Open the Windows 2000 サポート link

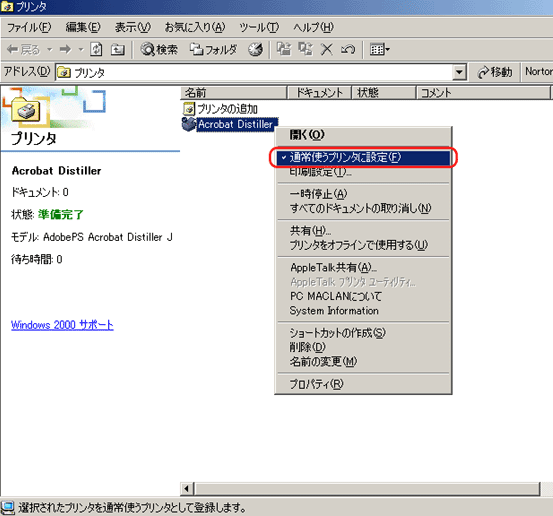62,325
